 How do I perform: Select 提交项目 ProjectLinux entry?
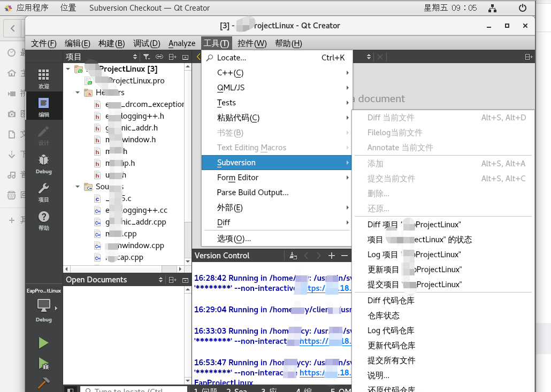pyautogui.click(x=443, y=284)
